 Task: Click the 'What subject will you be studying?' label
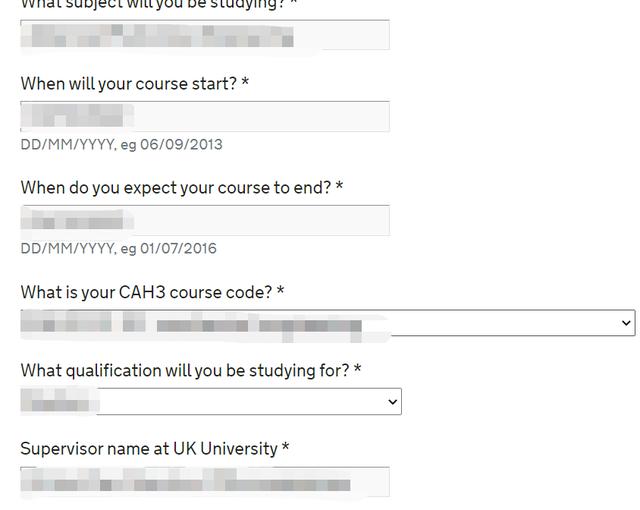(x=153, y=4)
